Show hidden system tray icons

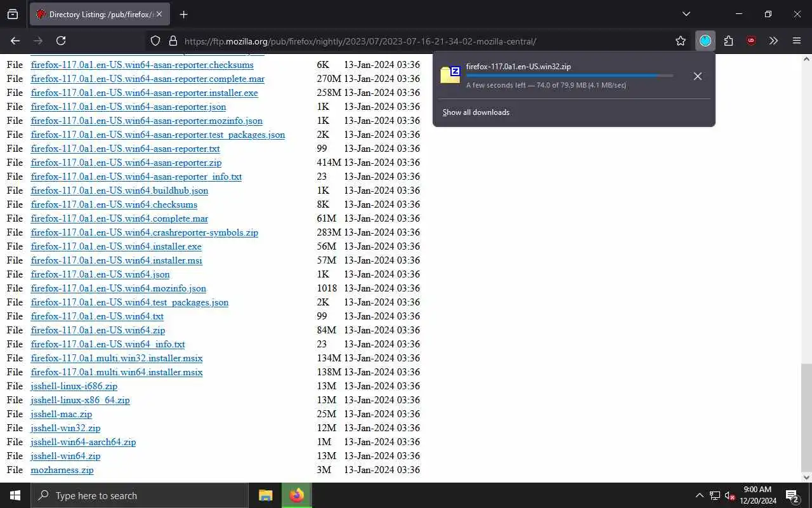coord(699,495)
